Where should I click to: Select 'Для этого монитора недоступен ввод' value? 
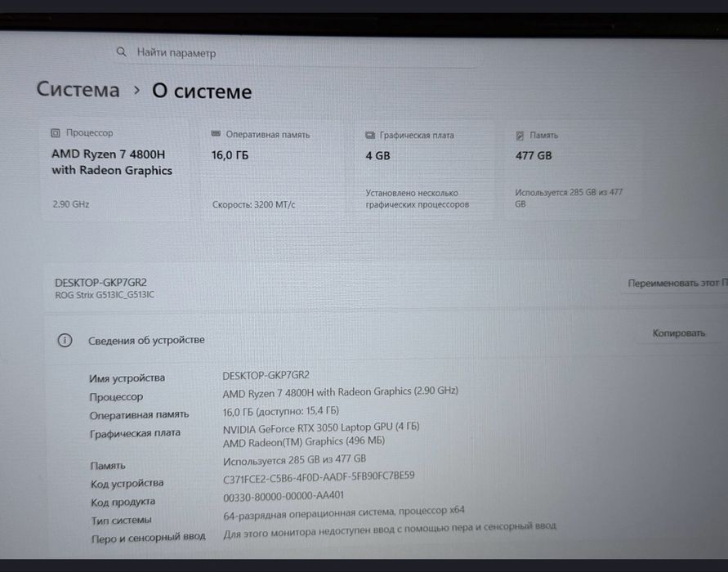pos(390,530)
